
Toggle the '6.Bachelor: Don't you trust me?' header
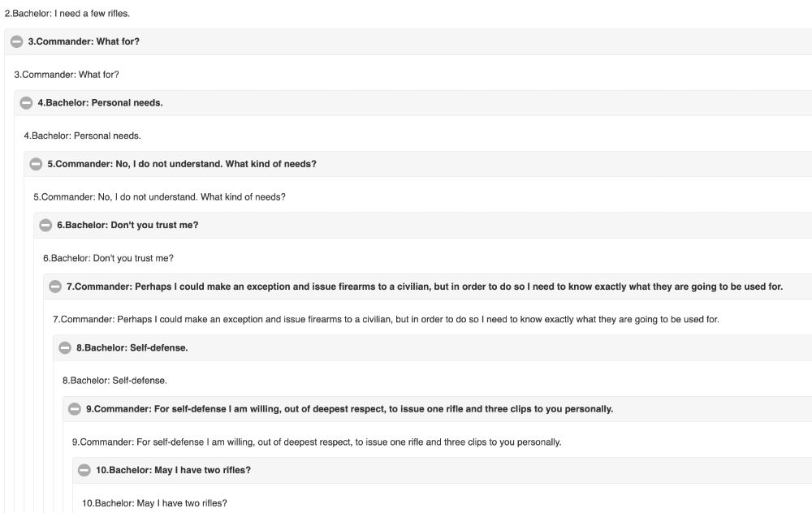(422, 225)
